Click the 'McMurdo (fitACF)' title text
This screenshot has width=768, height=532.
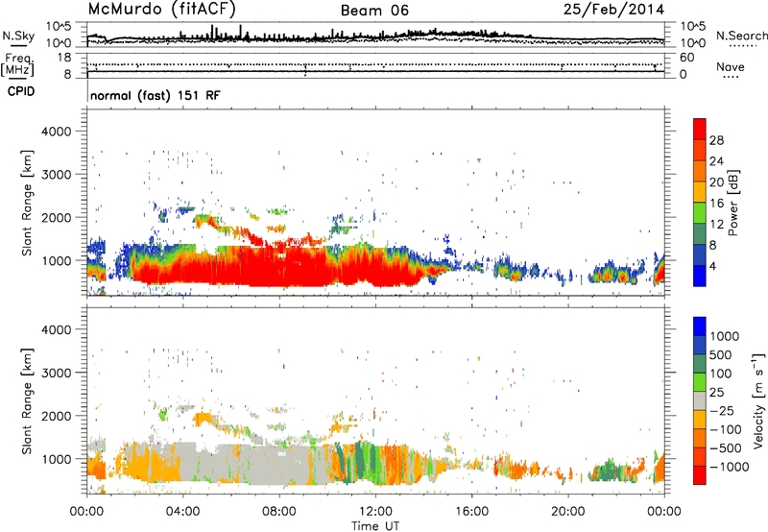(161, 9)
